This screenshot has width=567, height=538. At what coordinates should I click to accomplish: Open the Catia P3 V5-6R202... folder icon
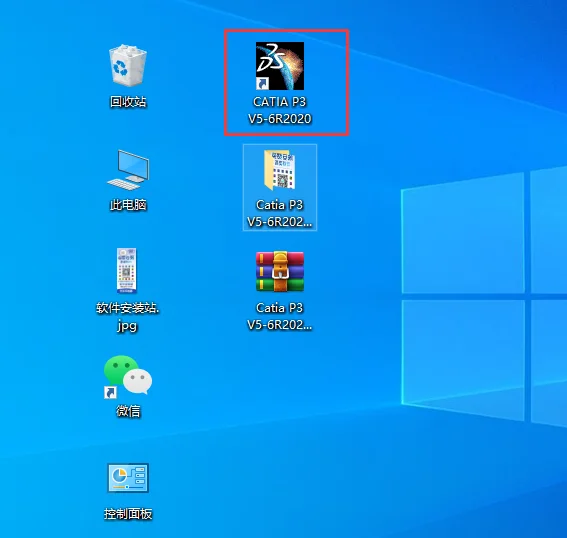point(280,170)
